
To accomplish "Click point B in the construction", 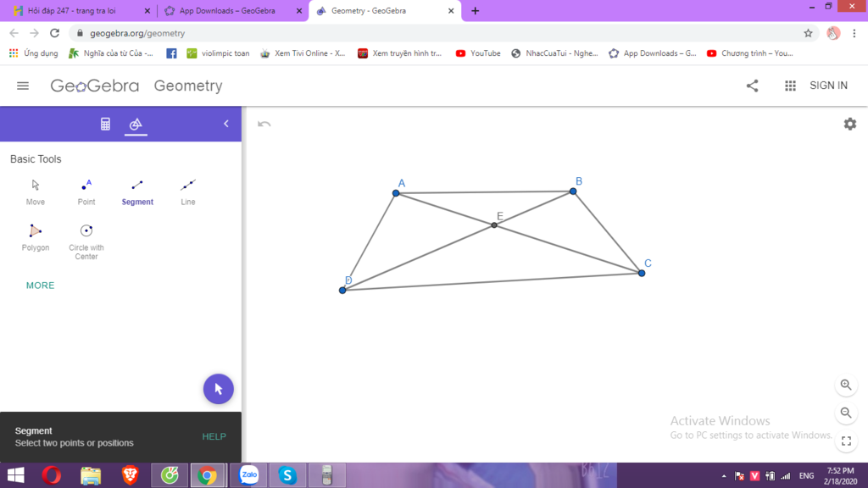I will [573, 191].
